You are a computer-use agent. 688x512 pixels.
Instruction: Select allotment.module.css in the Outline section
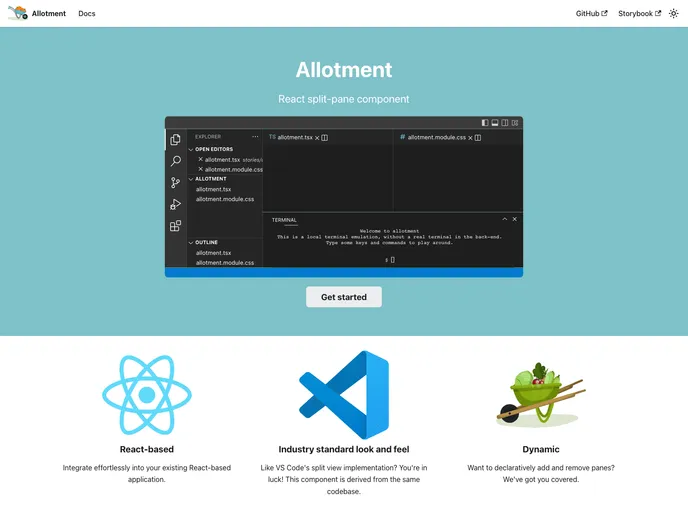tap(225, 263)
